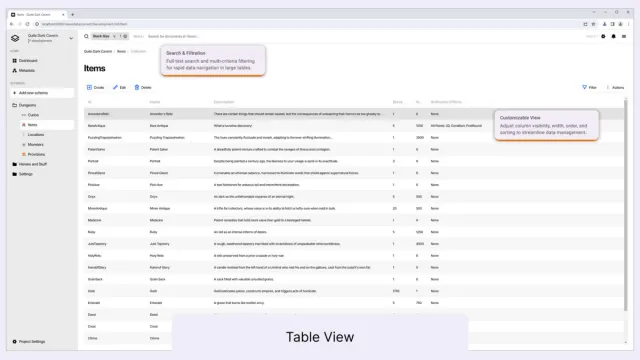Expand the Settings folder in sidebar
Screen dimensions: 640x360
[23, 174]
